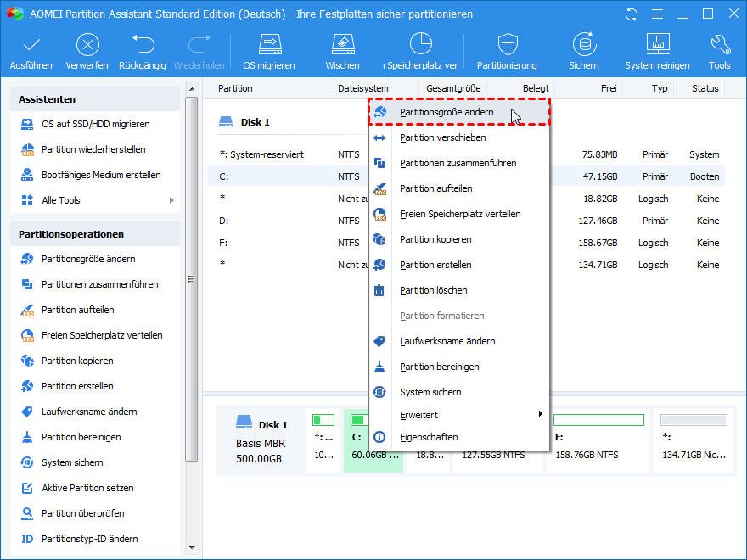Select the C: 60.06GB disk map block
747x560 pixels.
click(373, 440)
